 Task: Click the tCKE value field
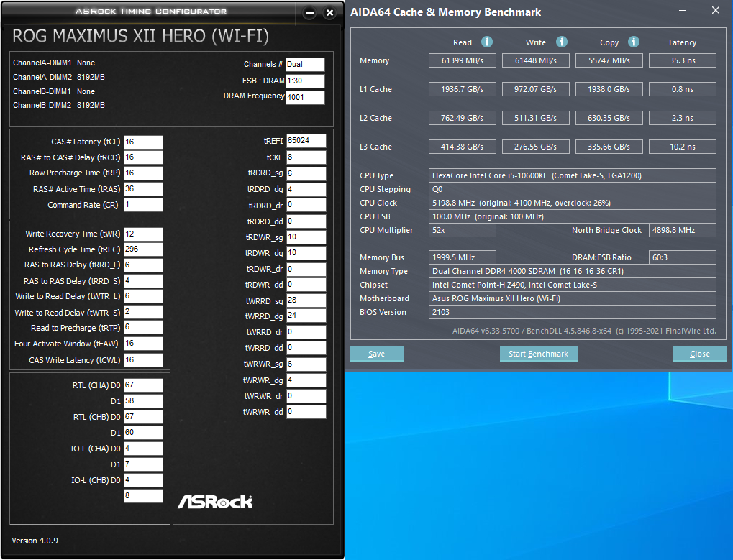(306, 157)
